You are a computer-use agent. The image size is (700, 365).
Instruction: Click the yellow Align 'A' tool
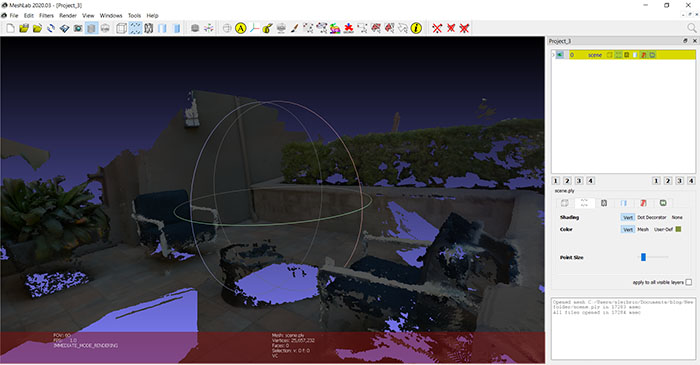[x=241, y=28]
